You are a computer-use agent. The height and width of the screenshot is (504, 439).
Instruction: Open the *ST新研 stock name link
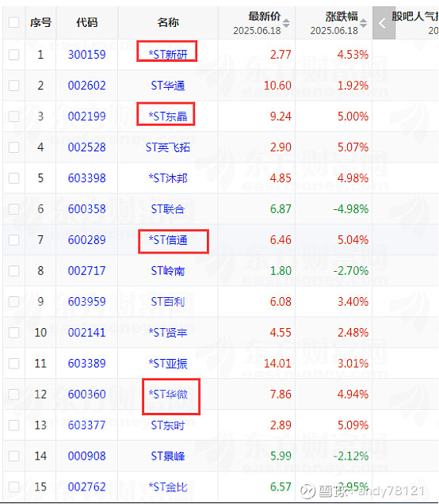(168, 55)
